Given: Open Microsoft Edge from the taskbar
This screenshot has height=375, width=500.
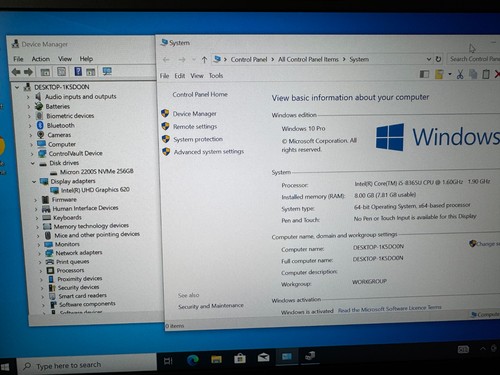Looking at the screenshot, I should [x=193, y=360].
